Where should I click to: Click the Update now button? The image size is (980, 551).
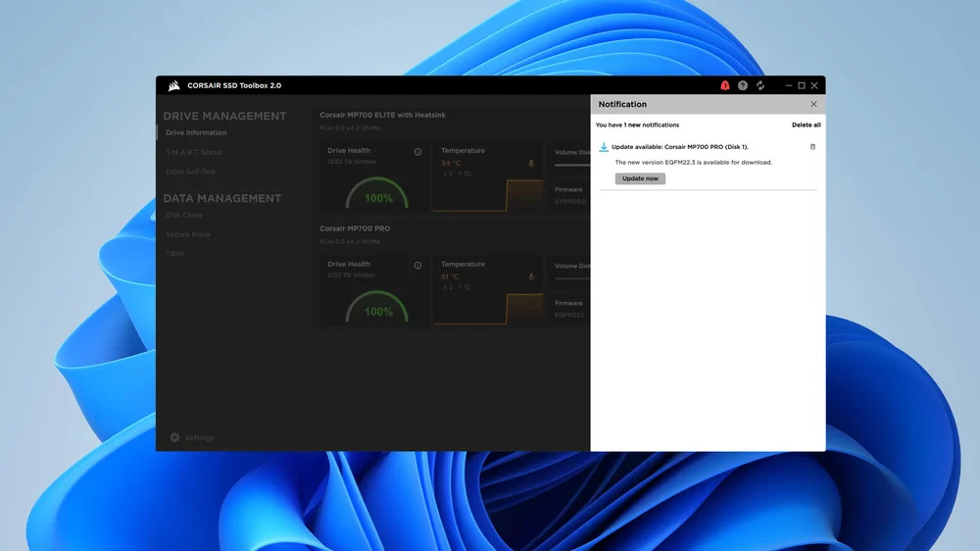pos(640,178)
